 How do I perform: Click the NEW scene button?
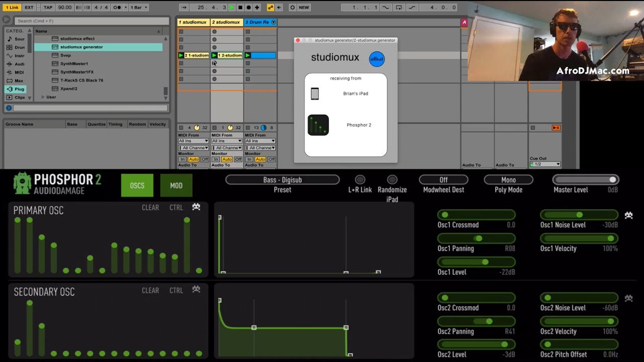(x=304, y=8)
